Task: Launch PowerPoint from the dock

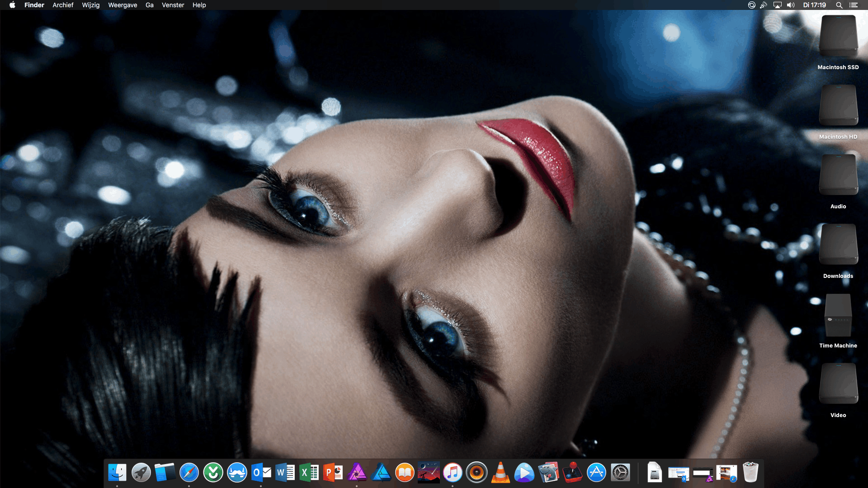Action: pyautogui.click(x=333, y=473)
